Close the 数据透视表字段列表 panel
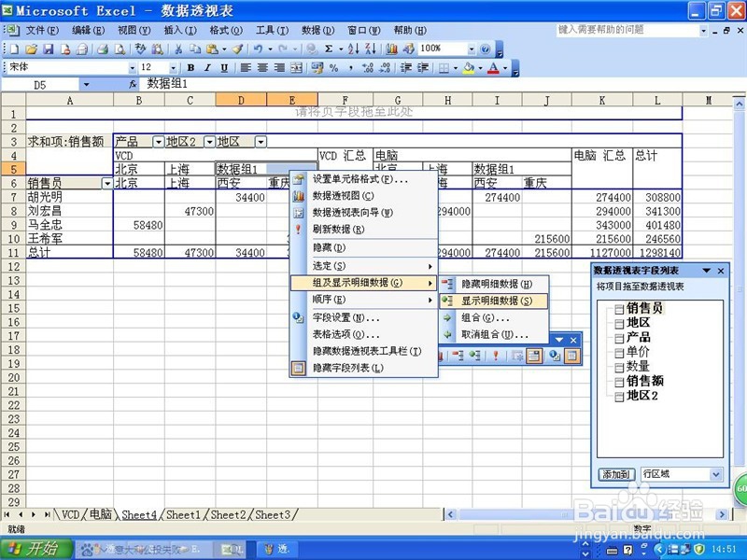747x560 pixels. [x=721, y=271]
